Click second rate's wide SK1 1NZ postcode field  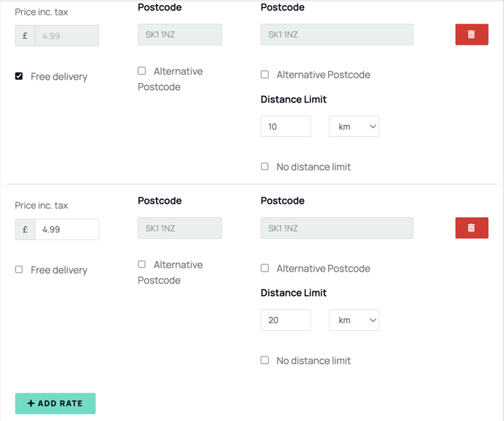click(x=337, y=228)
